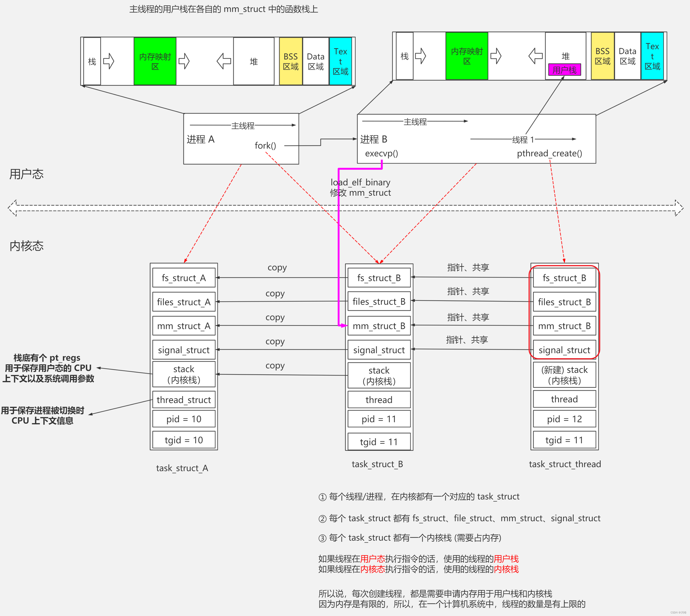Click the Data区域 block in process B's memory layout
The height and width of the screenshot is (616, 690).
click(627, 56)
